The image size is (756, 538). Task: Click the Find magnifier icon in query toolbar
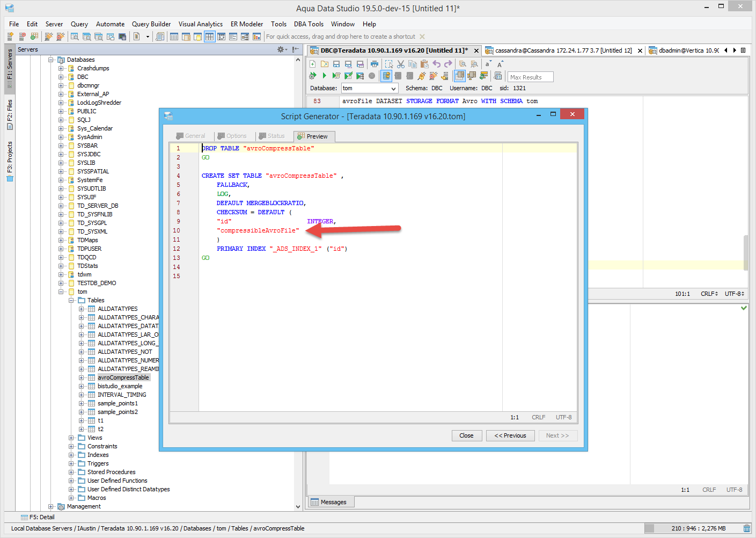pos(463,64)
